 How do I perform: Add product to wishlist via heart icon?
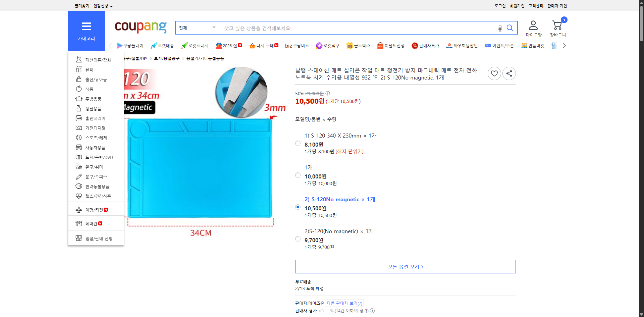coord(494,73)
